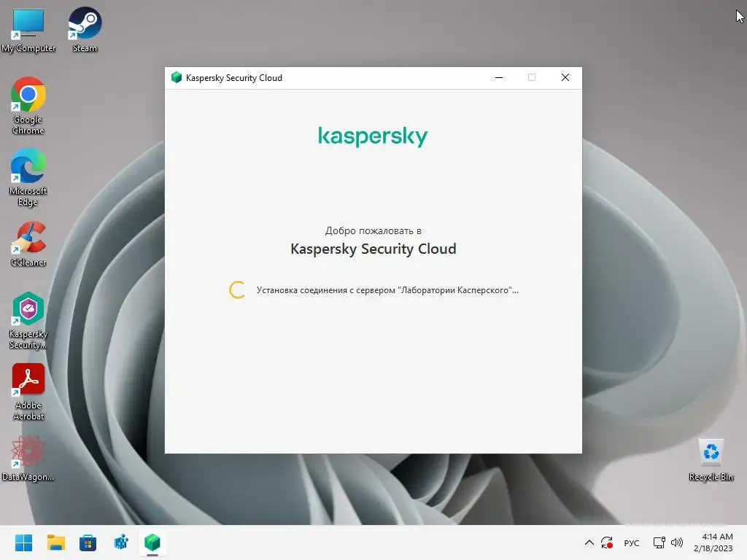Viewport: 747px width, 560px height.
Task: Click the 'Добро пожаловать в' text
Action: [x=373, y=230]
